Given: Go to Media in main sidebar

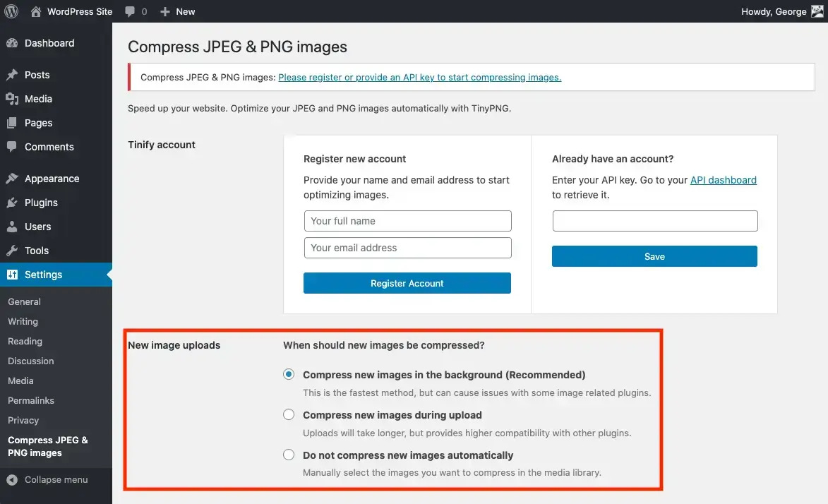Looking at the screenshot, I should pos(39,99).
